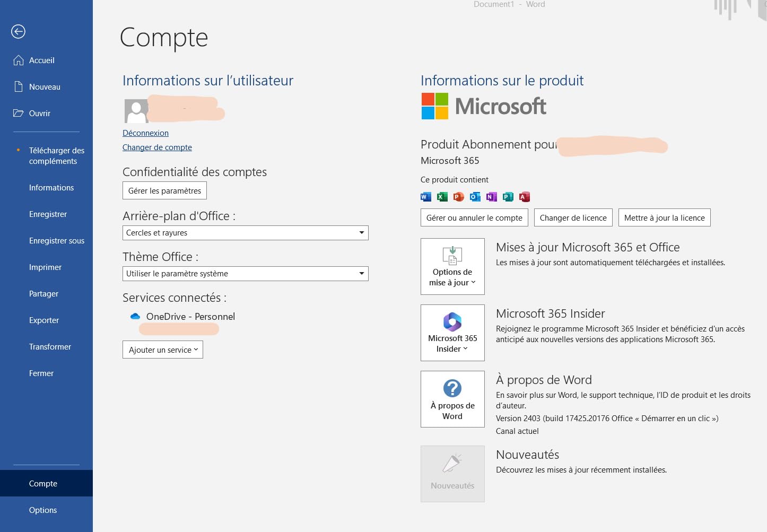Viewport: 767px width, 532px height.
Task: Open Partager in the sidebar
Action: 46,294
